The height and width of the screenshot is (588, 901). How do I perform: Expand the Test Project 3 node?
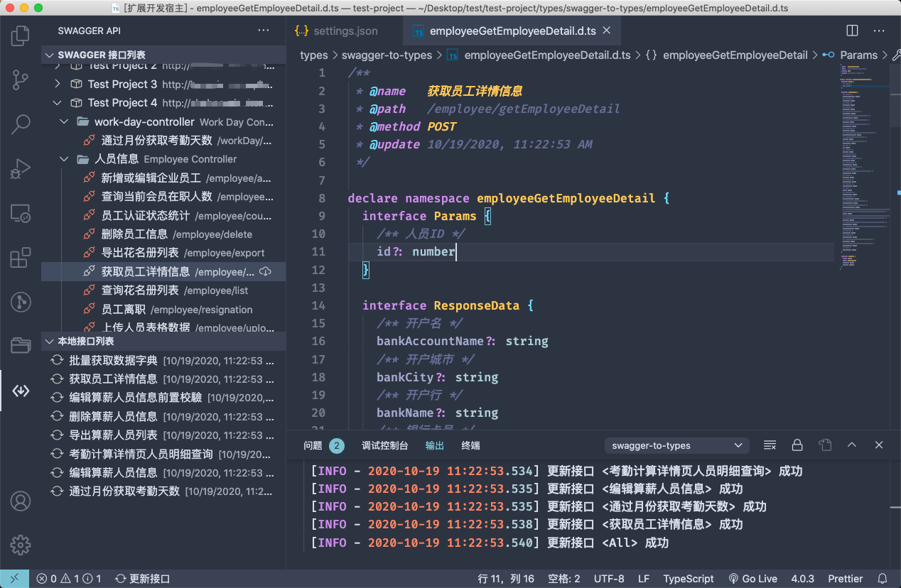coord(58,84)
